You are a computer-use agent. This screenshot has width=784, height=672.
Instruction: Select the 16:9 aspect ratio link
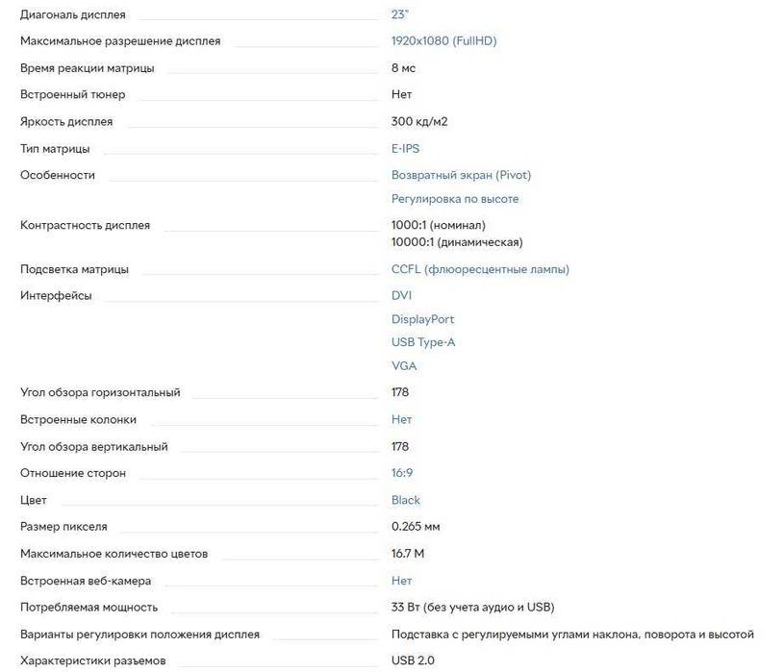(402, 473)
